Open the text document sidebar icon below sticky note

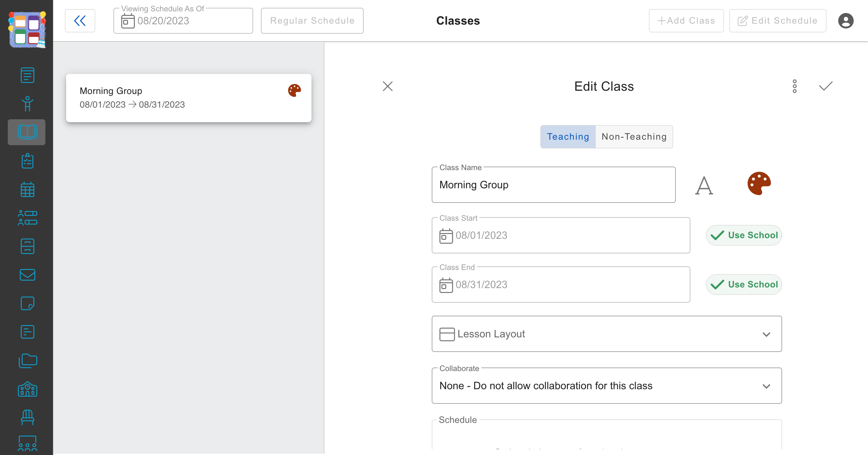(x=27, y=332)
